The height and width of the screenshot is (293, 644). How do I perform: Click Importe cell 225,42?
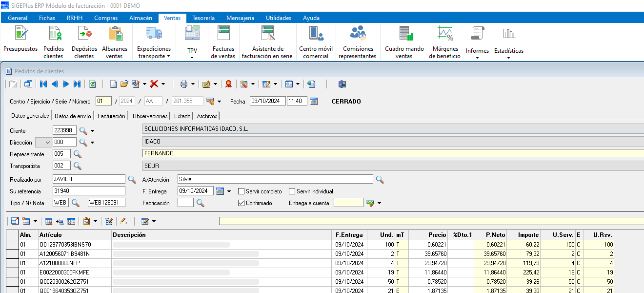[524, 272]
